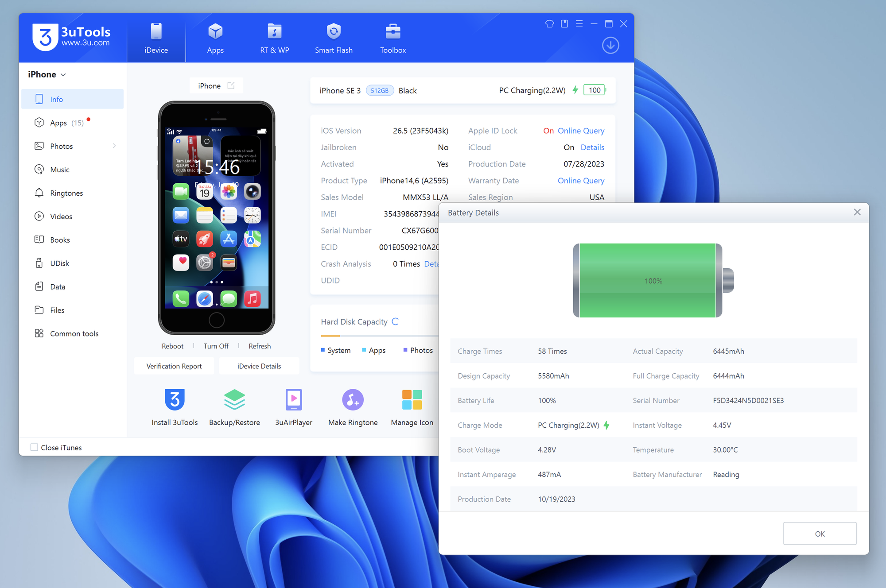The height and width of the screenshot is (588, 886).
Task: Toggle the Close iTunes checkbox
Action: click(34, 447)
